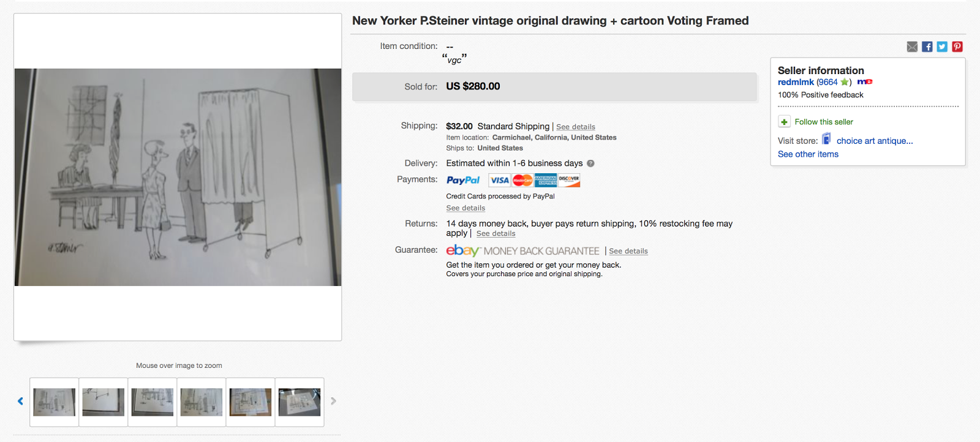980x442 pixels.
Task: Click the main cartoon drawing image
Action: 178,177
